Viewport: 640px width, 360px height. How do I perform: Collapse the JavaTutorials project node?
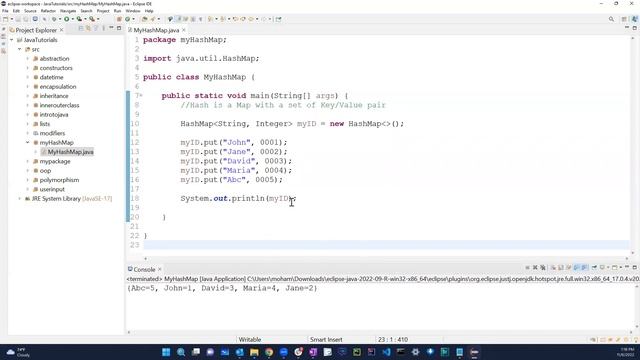pyautogui.click(x=11, y=40)
